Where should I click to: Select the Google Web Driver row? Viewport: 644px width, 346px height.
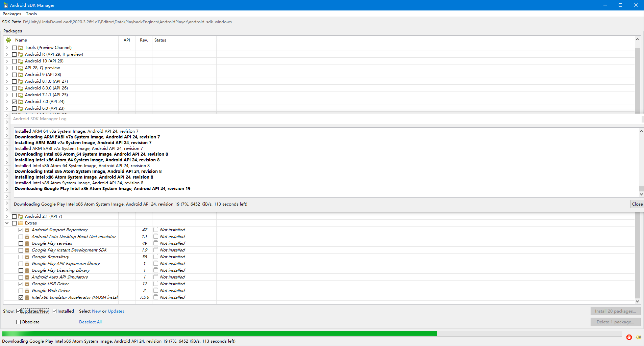pyautogui.click(x=319, y=291)
